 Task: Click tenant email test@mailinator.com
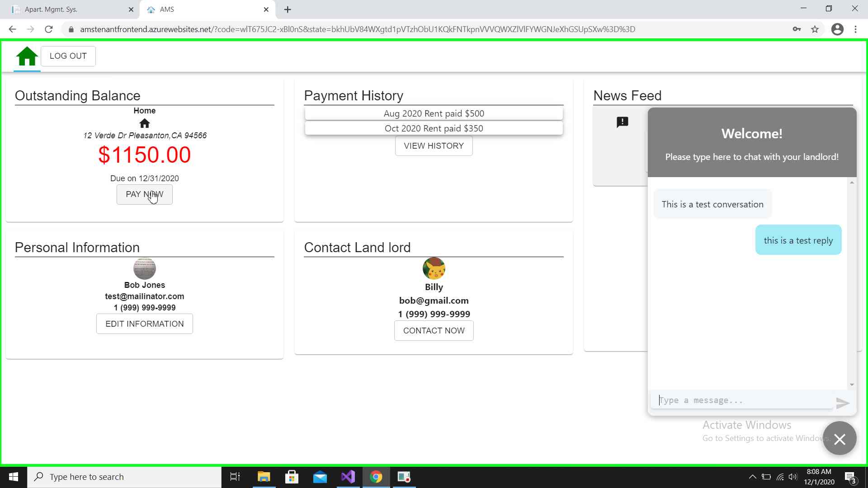point(145,296)
